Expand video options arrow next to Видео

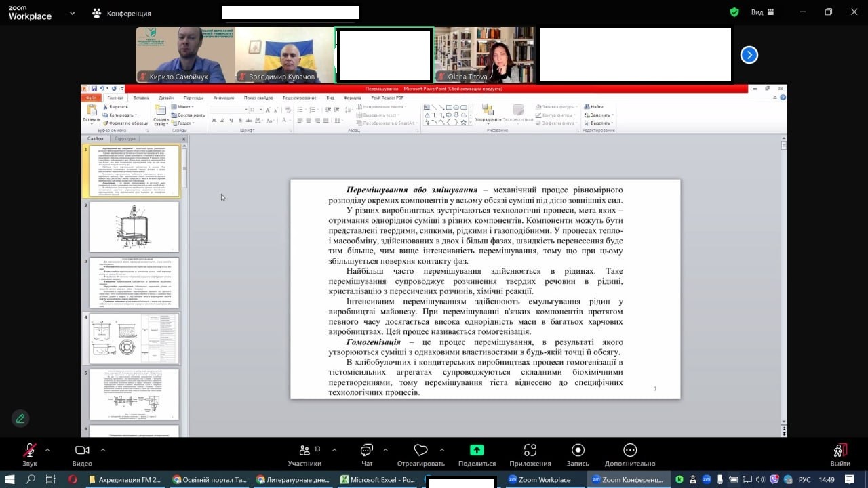pyautogui.click(x=103, y=449)
